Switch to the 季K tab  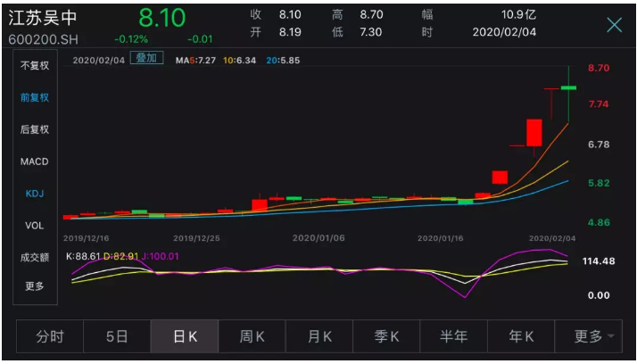click(x=386, y=336)
